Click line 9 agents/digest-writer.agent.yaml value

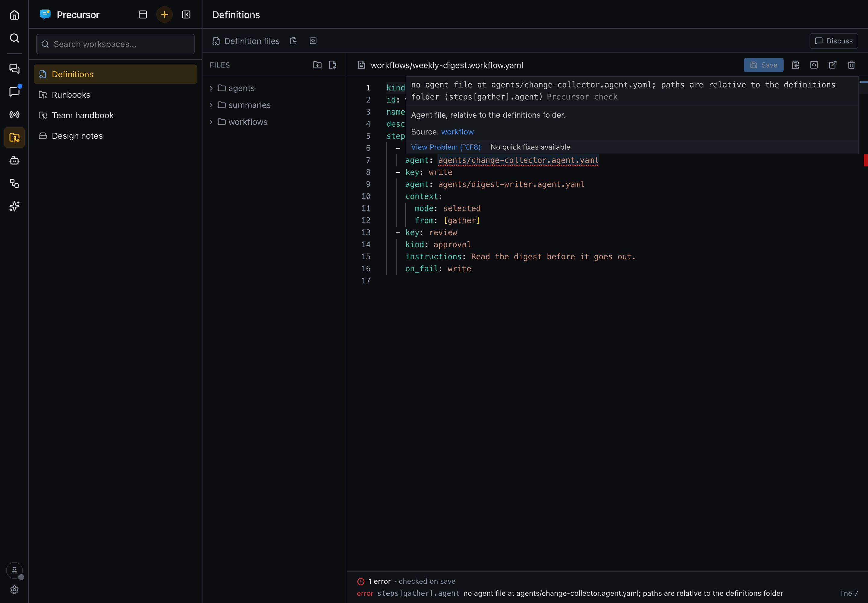[x=511, y=185]
